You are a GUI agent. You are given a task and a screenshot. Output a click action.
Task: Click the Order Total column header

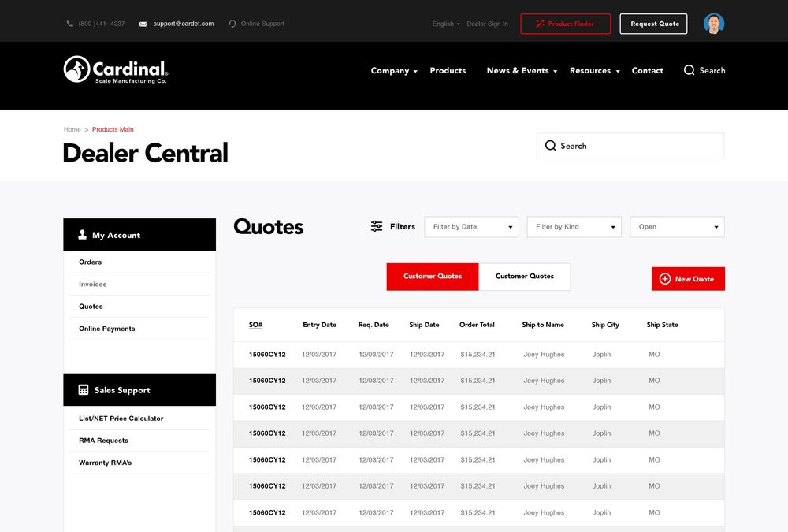(477, 325)
